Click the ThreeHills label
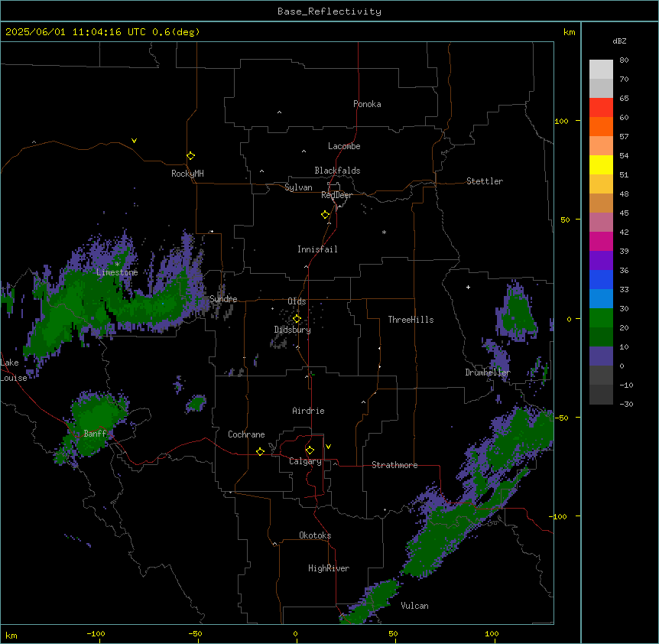The image size is (659, 644). [x=411, y=320]
